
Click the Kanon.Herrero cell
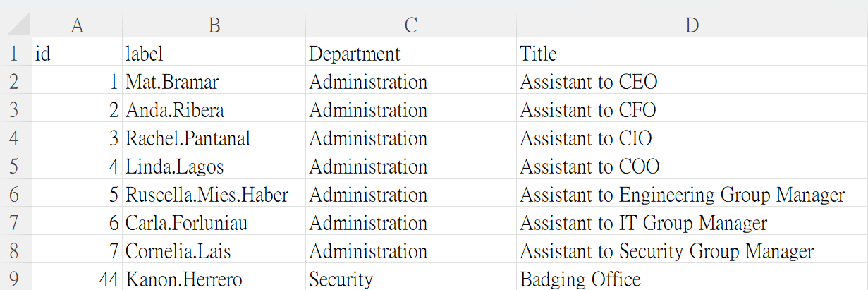214,279
